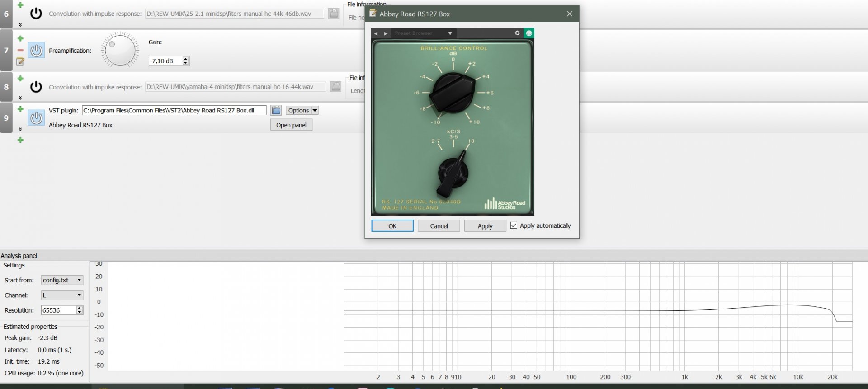Disable the yamaha-4-minidsp convolution filter power button
This screenshot has height=389, width=868.
36,87
